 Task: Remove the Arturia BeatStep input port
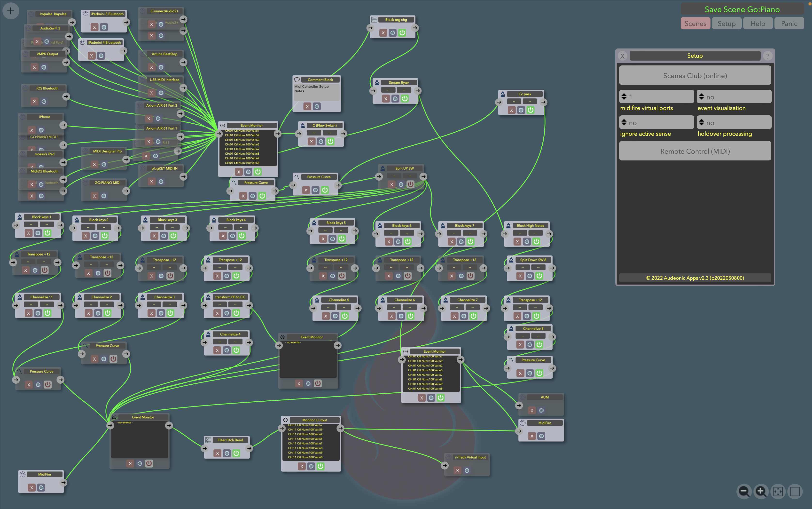[151, 67]
